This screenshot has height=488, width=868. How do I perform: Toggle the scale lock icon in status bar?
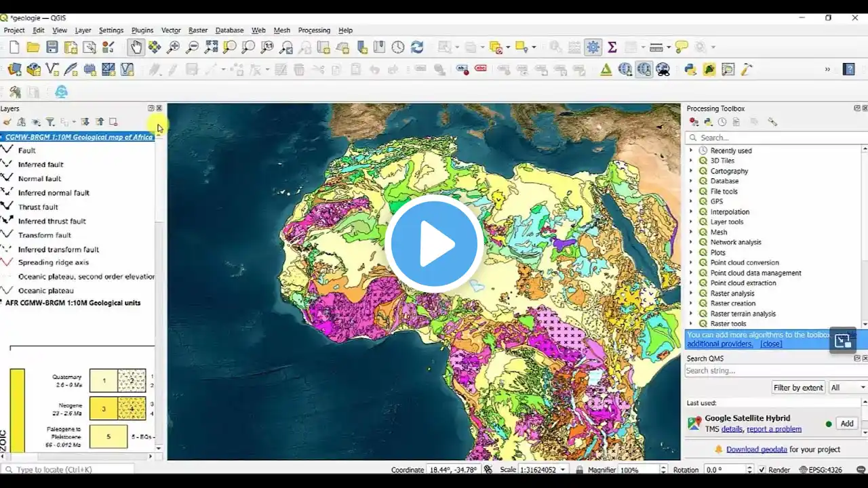(579, 470)
